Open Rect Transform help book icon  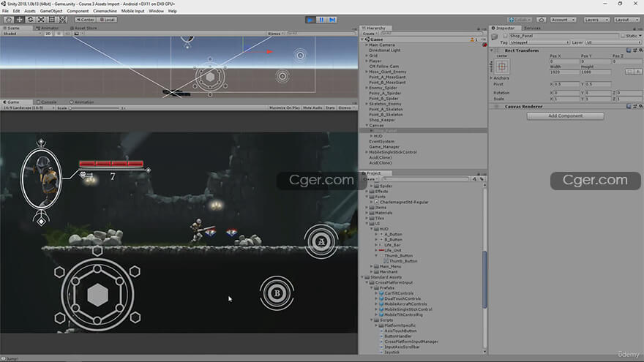pyautogui.click(x=629, y=50)
